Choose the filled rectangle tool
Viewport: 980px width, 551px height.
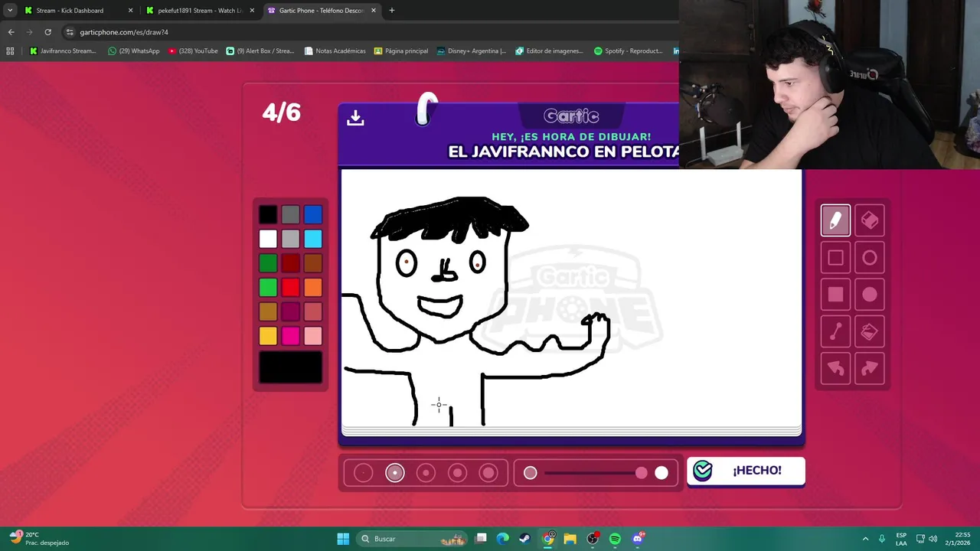835,295
